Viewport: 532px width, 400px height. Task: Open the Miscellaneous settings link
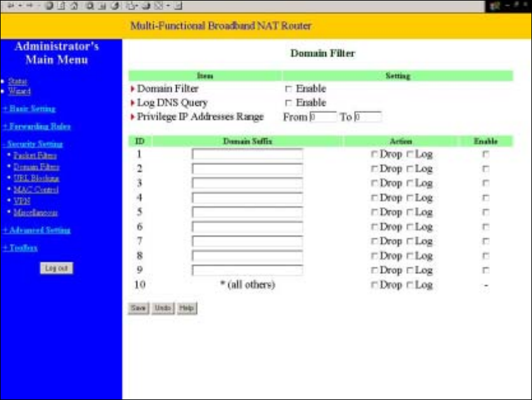36,213
